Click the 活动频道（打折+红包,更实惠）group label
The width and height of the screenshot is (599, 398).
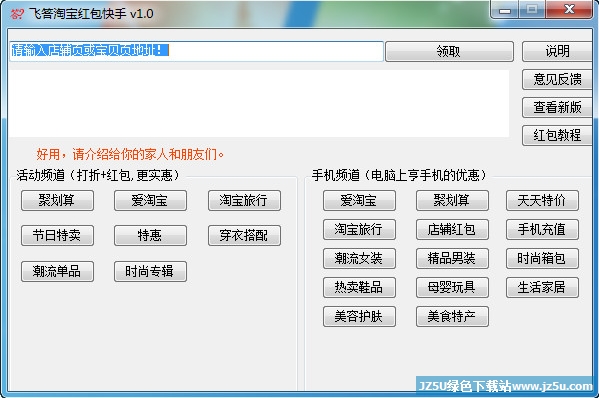click(98, 175)
